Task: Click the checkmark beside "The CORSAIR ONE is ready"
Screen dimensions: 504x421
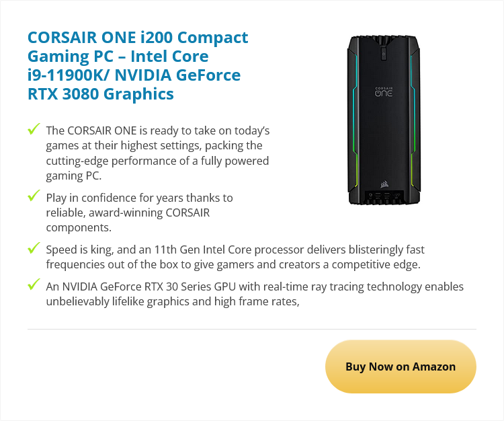Action: 34,128
